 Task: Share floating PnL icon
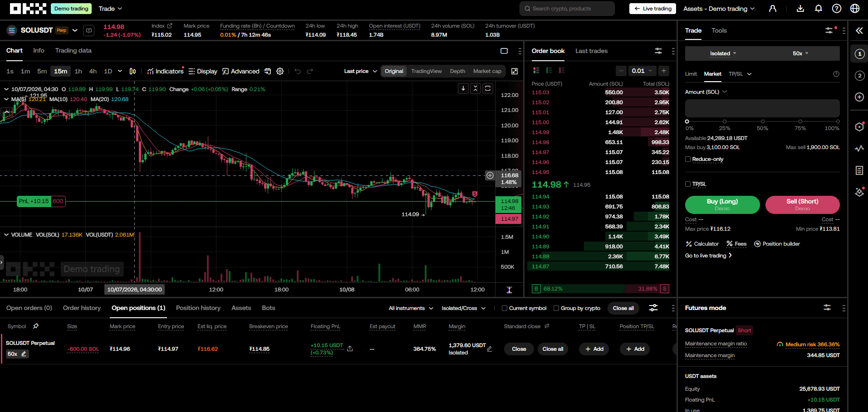pos(350,349)
